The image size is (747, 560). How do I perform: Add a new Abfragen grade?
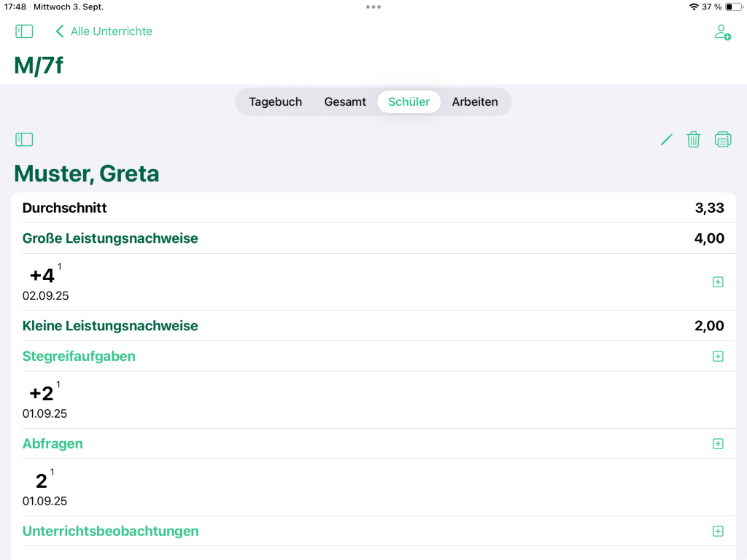(x=718, y=444)
